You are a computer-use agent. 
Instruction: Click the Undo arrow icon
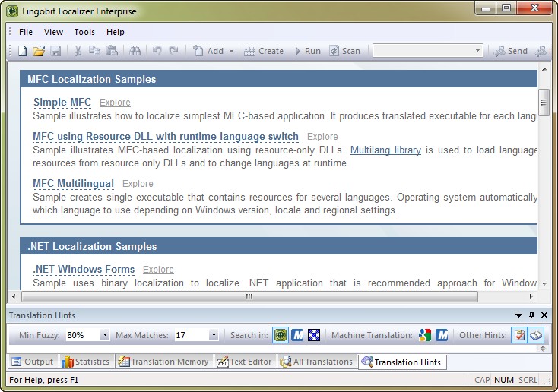click(157, 51)
